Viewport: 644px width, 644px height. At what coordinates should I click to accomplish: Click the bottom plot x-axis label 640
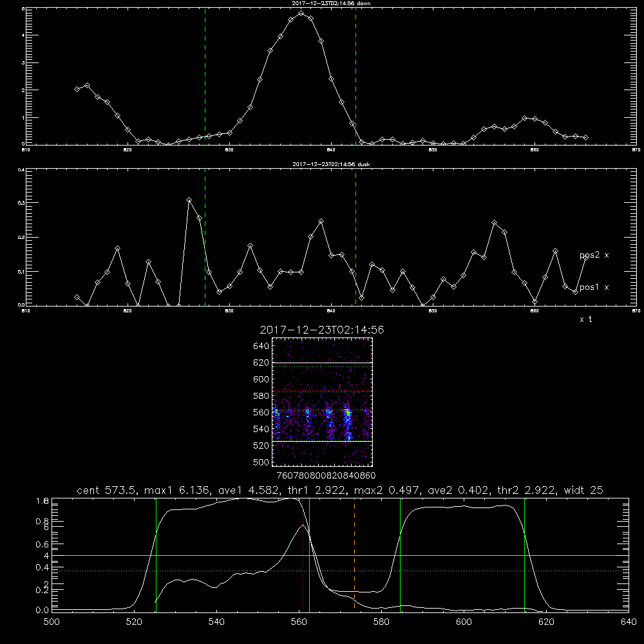[x=629, y=622]
